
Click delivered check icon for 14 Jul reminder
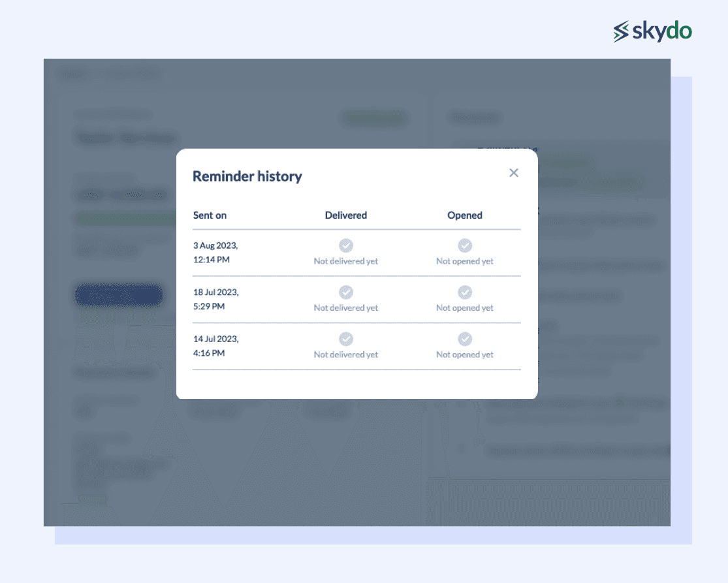click(346, 339)
